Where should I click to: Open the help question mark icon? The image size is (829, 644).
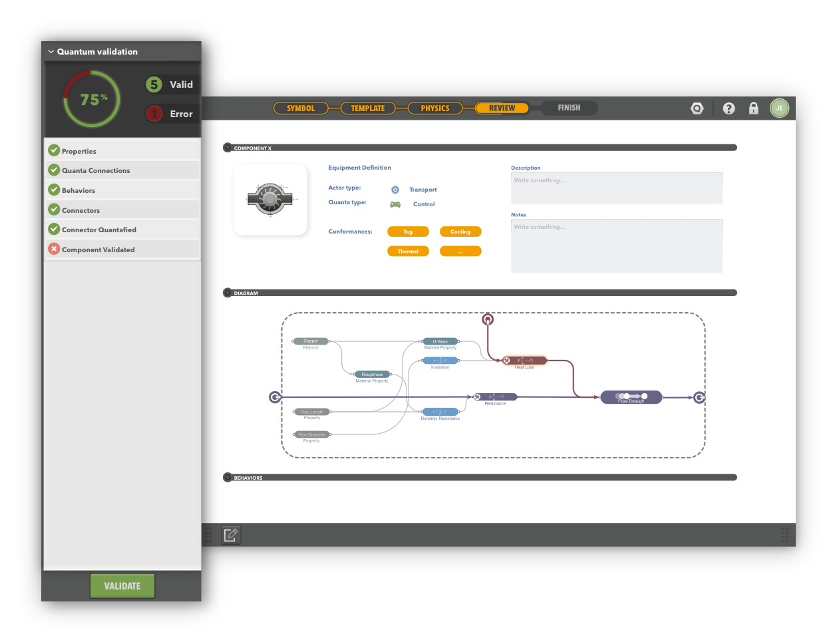(729, 108)
